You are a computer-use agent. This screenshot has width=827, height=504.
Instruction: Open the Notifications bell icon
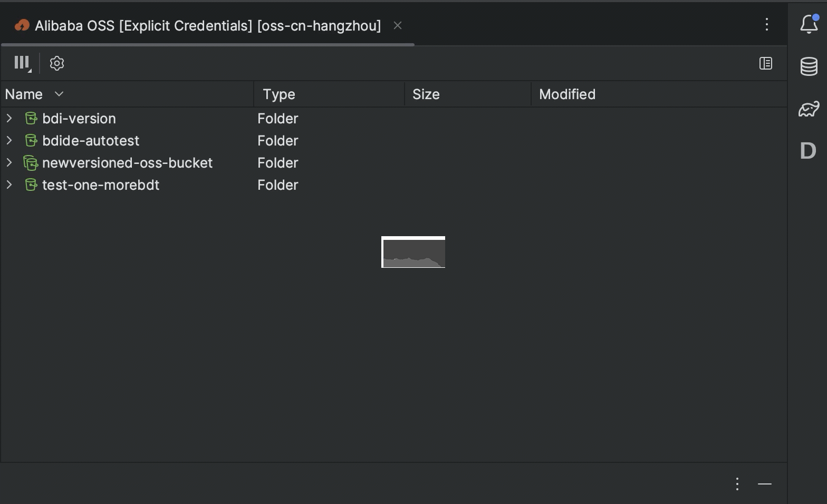(809, 24)
